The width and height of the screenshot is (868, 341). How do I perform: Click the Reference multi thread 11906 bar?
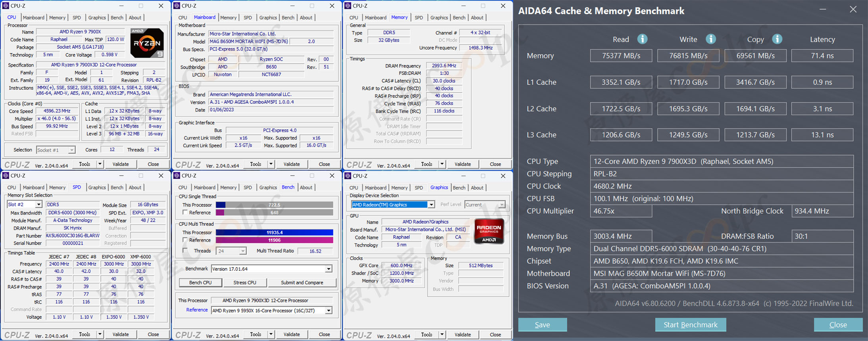[274, 240]
